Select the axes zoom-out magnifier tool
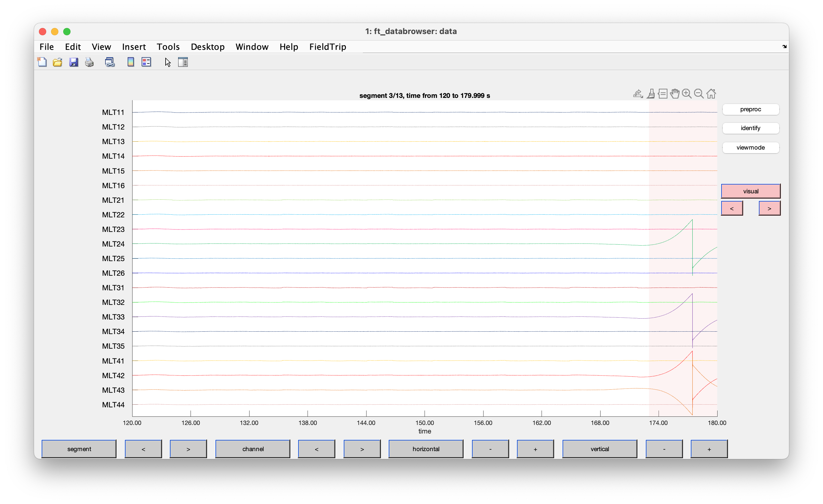This screenshot has height=504, width=823. click(x=698, y=94)
